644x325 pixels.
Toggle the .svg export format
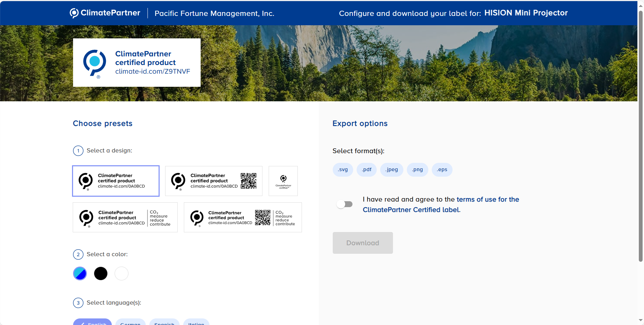click(x=343, y=170)
